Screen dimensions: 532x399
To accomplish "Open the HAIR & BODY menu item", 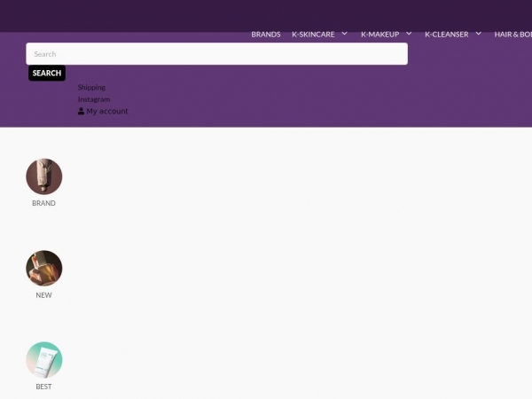I will (x=513, y=35).
